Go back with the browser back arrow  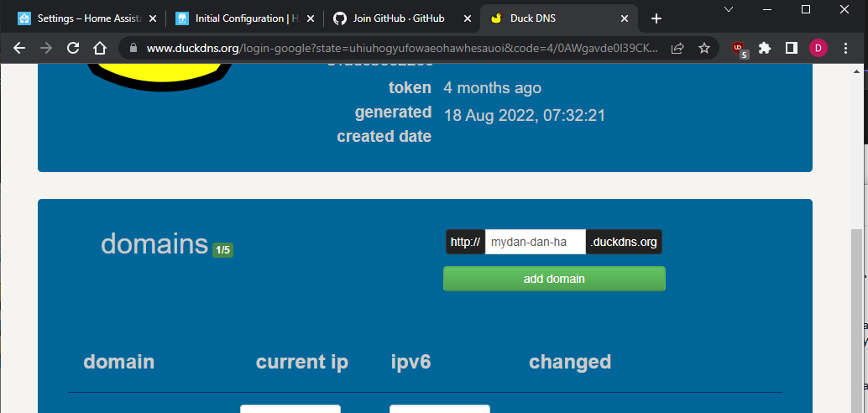19,48
